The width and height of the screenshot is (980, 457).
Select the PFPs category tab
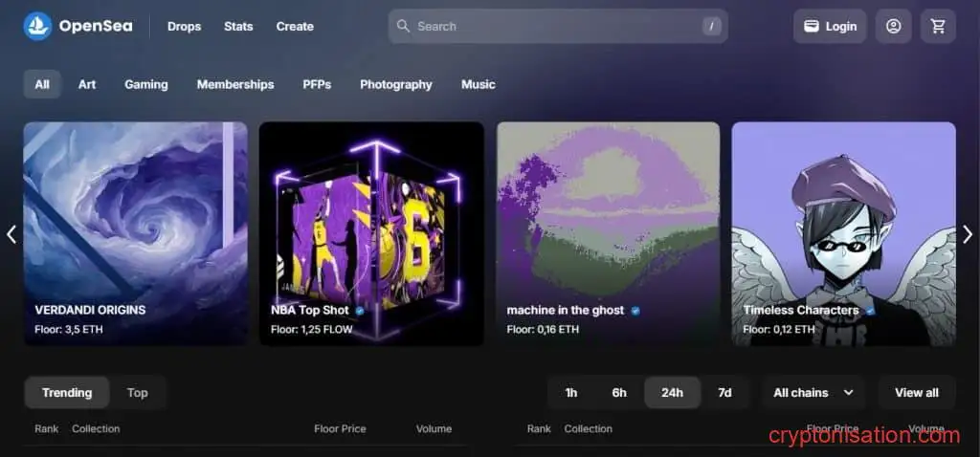pos(317,84)
